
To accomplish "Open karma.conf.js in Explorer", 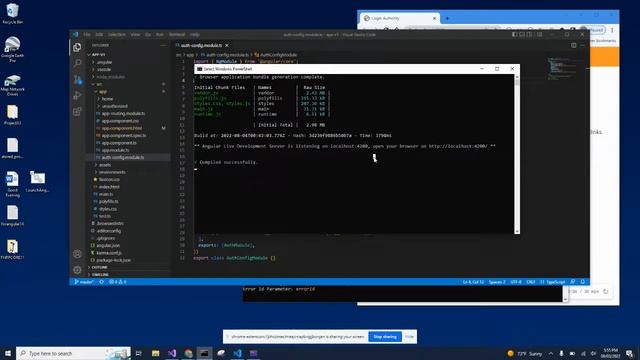I will pos(109,253).
